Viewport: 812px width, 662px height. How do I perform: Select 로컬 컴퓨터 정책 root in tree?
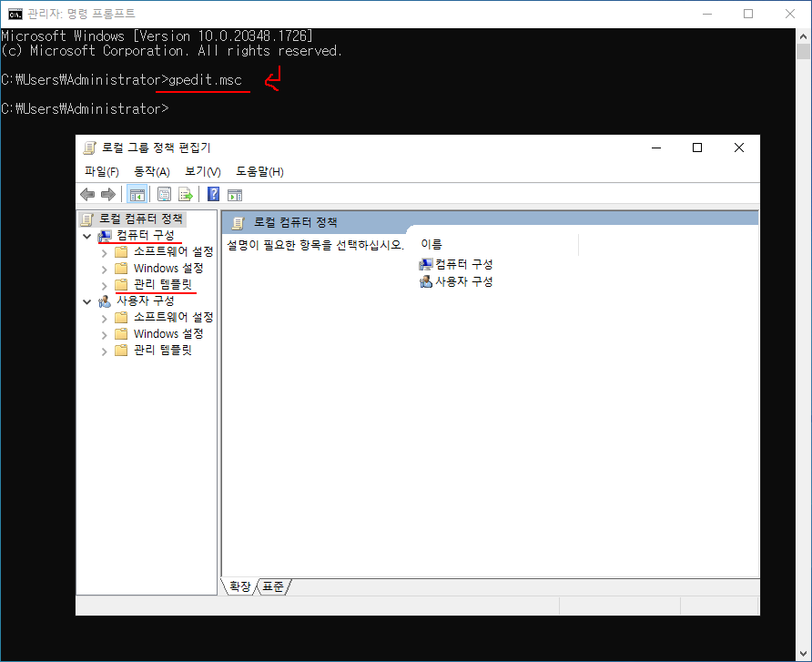tap(140, 219)
